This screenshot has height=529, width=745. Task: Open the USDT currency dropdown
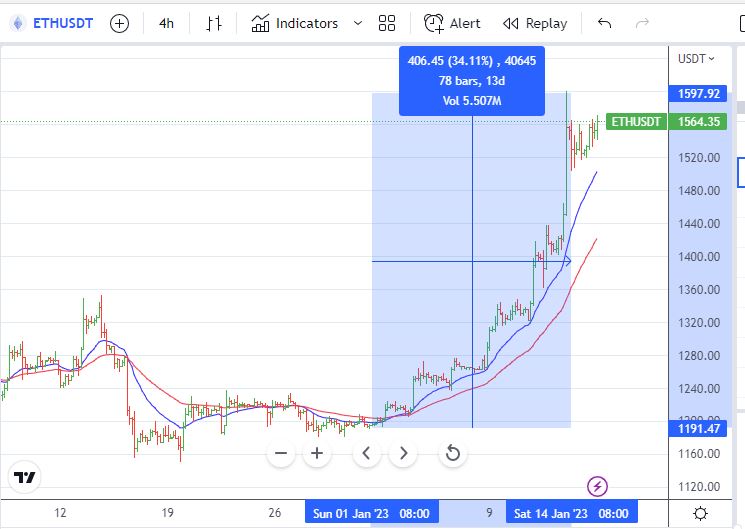(696, 59)
